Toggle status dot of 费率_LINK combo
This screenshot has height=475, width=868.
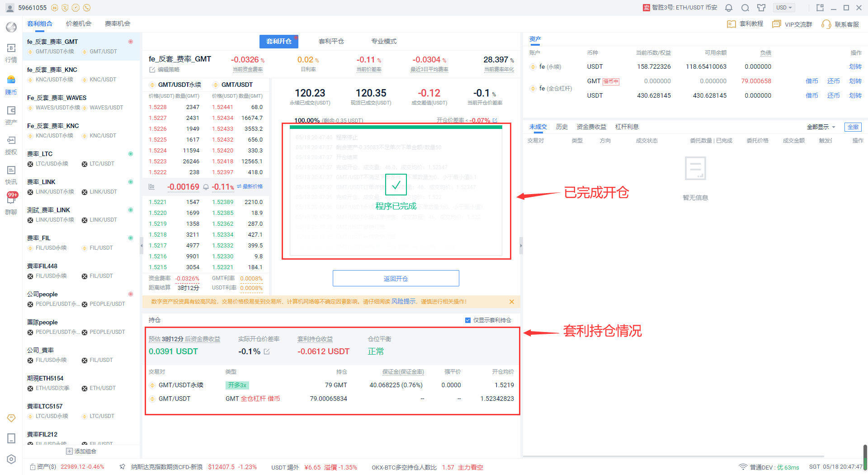(131, 182)
